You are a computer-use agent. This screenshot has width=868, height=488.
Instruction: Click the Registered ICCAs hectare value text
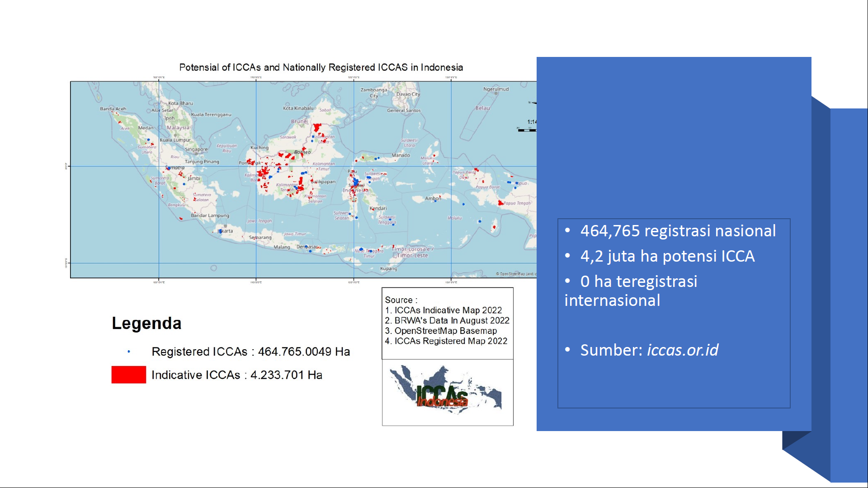pyautogui.click(x=304, y=352)
